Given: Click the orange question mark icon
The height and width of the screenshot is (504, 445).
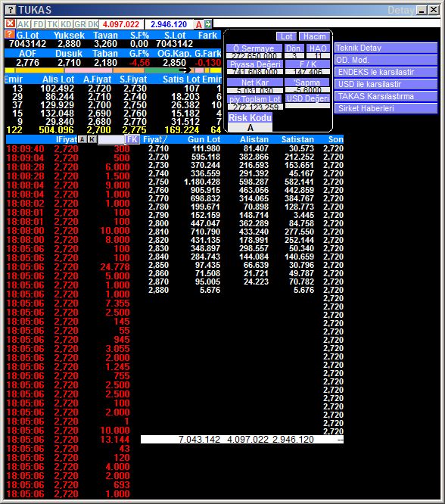Looking at the screenshot, I should coord(10,34).
